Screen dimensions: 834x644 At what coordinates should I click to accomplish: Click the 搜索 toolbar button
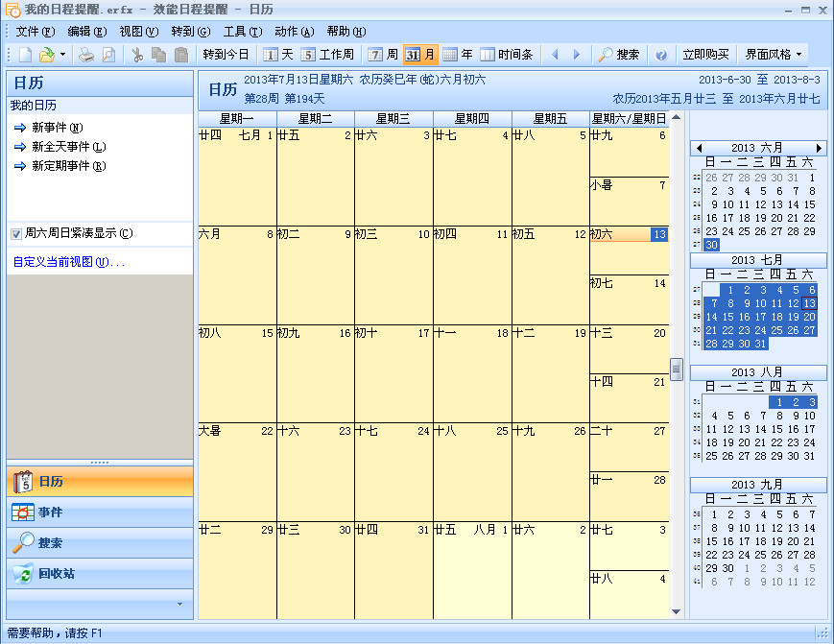[619, 55]
